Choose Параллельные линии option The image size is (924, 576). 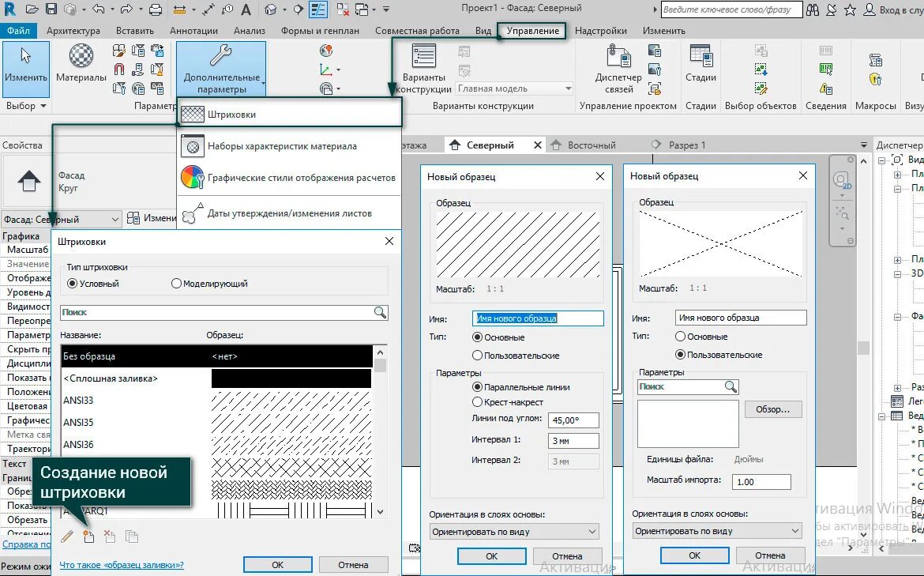click(x=478, y=387)
